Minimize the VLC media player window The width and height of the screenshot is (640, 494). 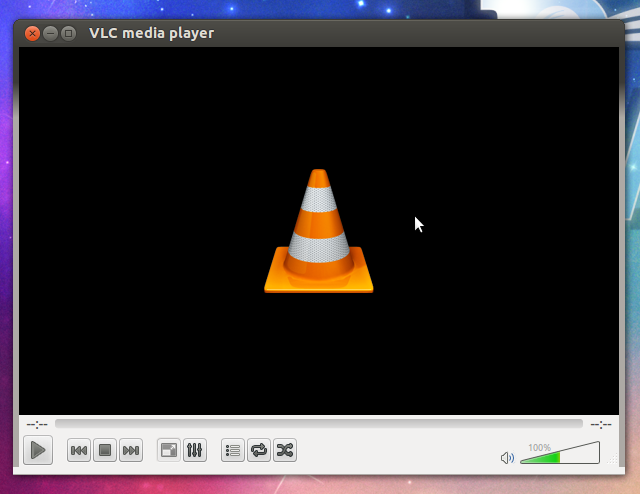click(x=50, y=33)
